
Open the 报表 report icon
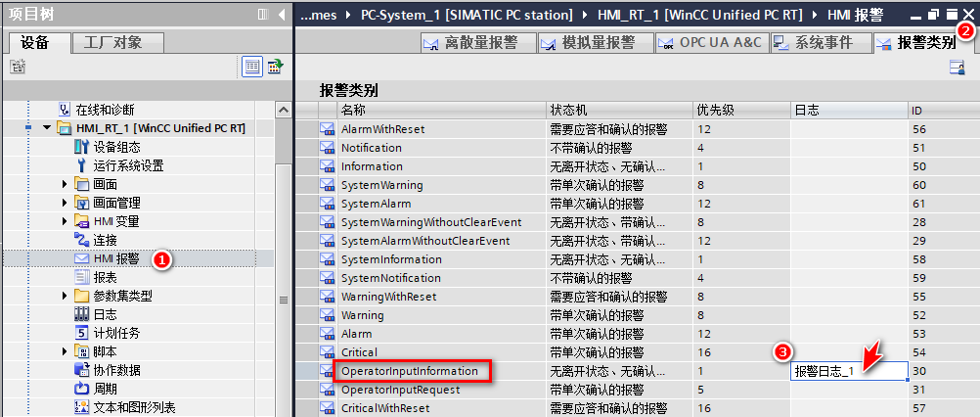(x=82, y=277)
